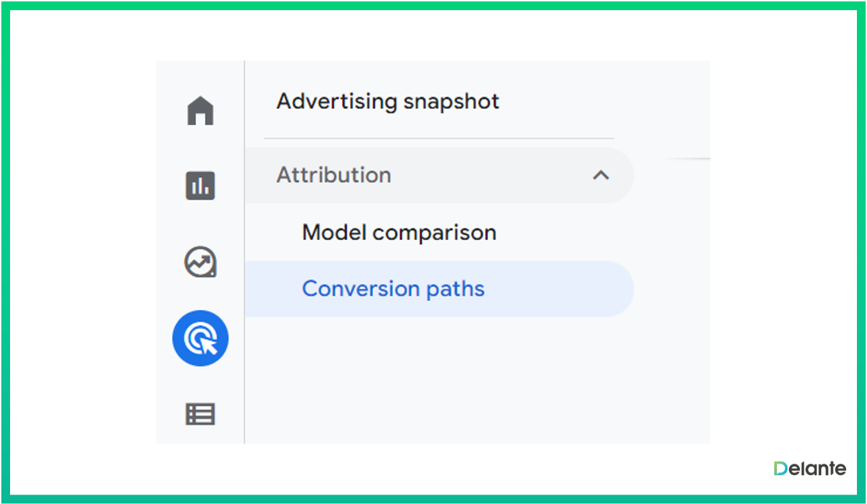
Task: Click the Delante logo
Action: pos(809,468)
